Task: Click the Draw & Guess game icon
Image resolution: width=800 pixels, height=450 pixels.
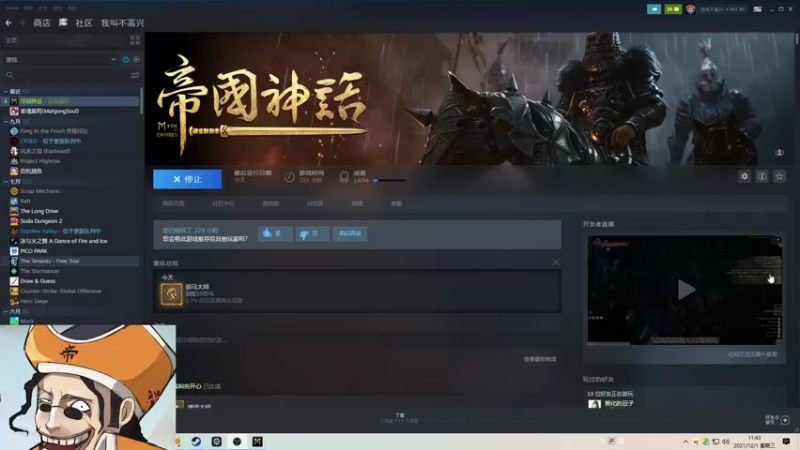Action: click(x=14, y=281)
